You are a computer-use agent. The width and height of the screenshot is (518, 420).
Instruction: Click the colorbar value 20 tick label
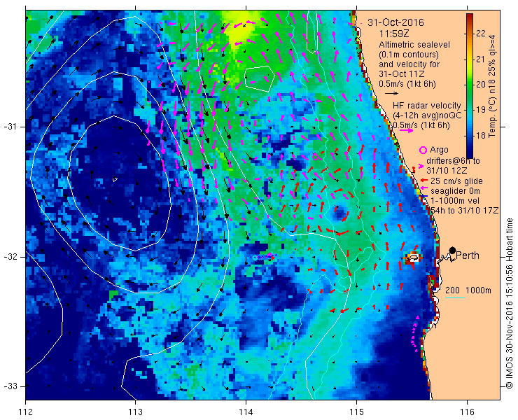[481, 85]
